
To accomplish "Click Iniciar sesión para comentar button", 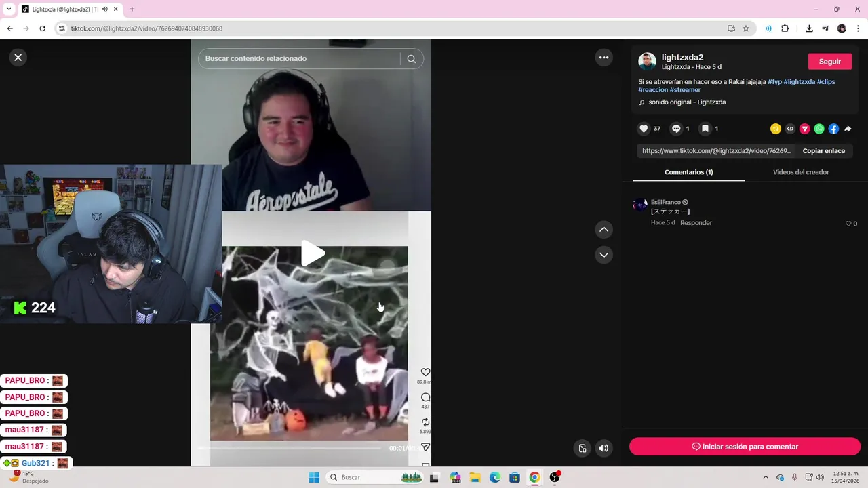I will pyautogui.click(x=745, y=447).
